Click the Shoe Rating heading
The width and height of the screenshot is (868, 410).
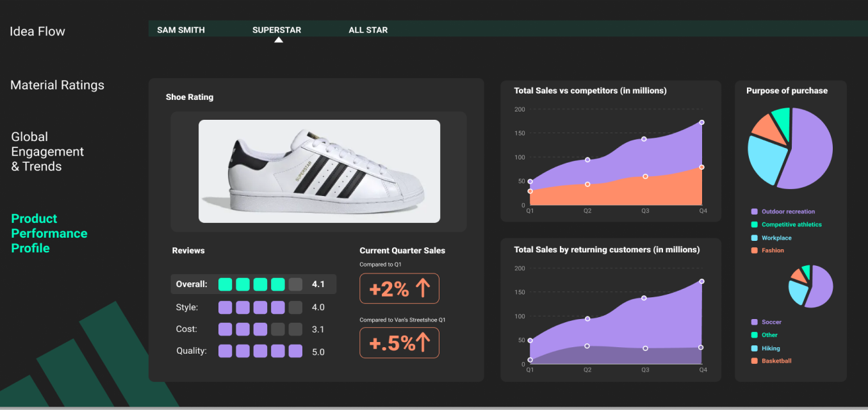190,97
